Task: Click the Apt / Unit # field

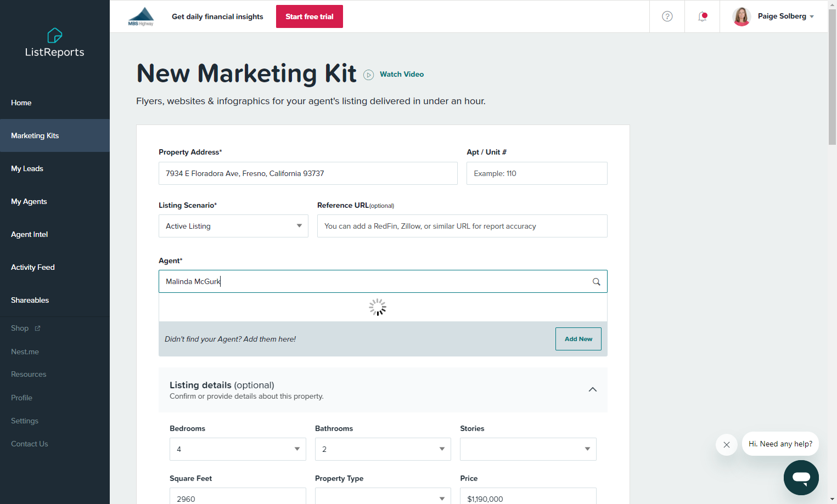Action: click(x=537, y=173)
